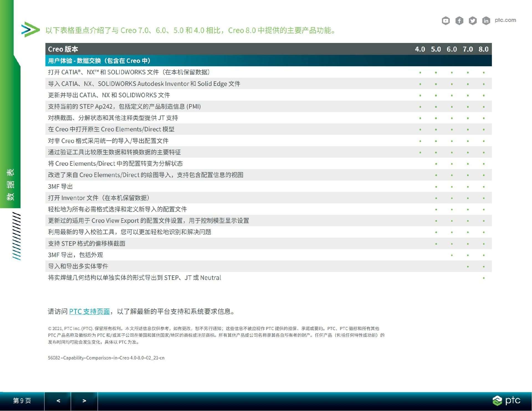Select row 打开 CATIA、NX 和 SOLIDWORKS 文件
The width and height of the screenshot is (532, 411).
268,72
